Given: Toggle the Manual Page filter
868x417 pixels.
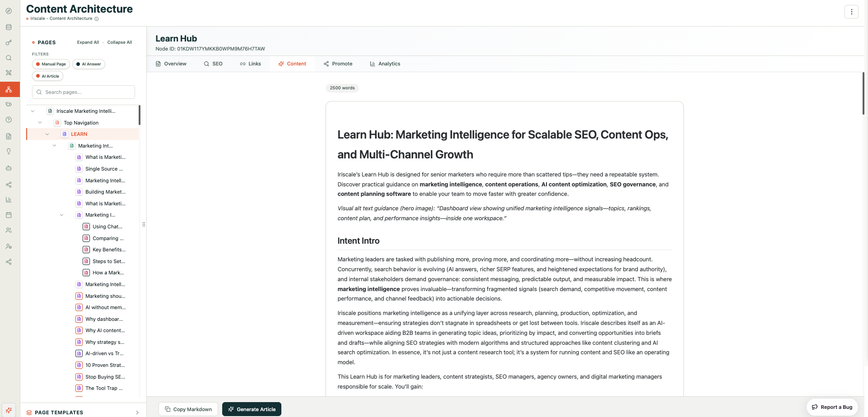Looking at the screenshot, I should pos(51,64).
